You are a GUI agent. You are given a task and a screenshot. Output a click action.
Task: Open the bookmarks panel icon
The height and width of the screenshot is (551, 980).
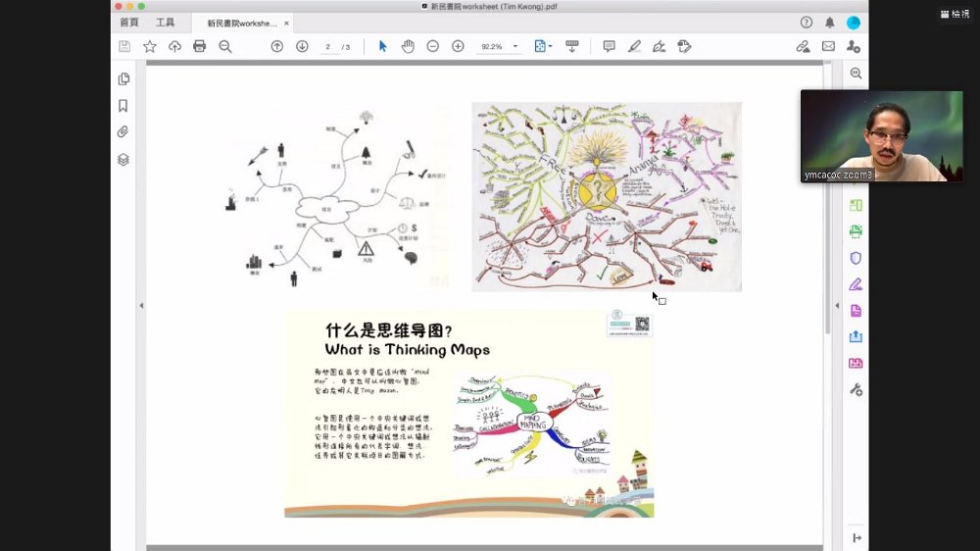tap(123, 106)
